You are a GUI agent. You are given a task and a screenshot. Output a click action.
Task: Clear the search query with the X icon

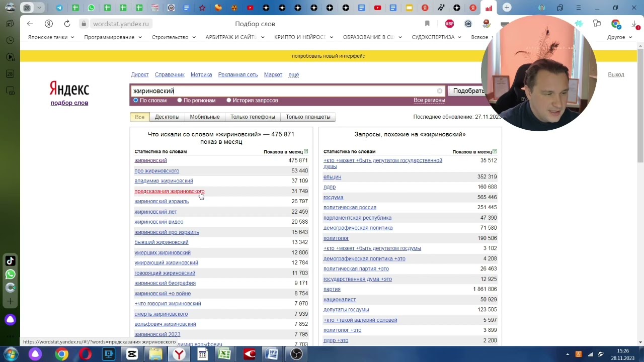click(440, 91)
